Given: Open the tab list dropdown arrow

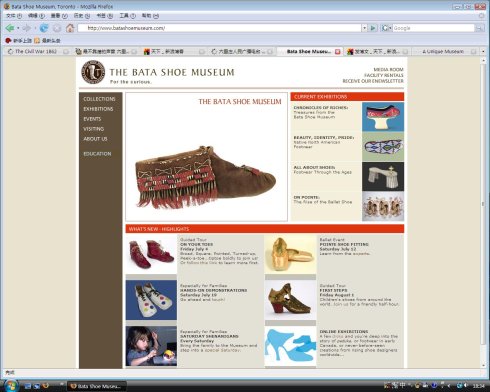Looking at the screenshot, I should tap(483, 51).
